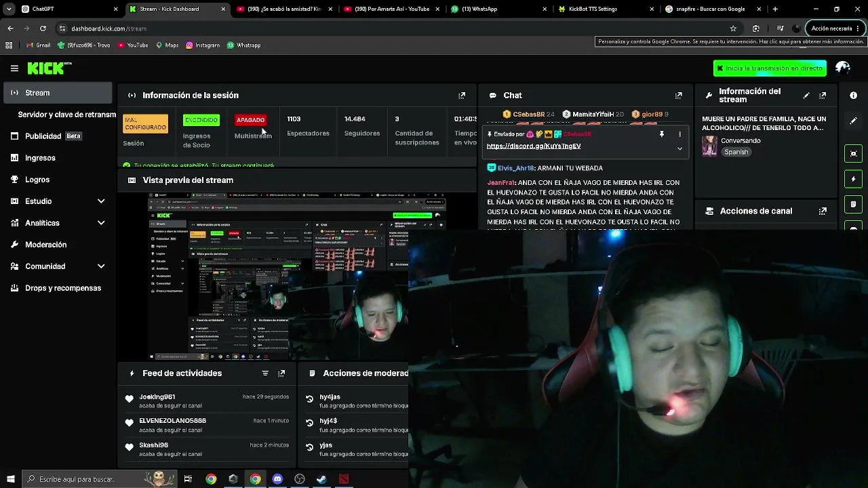Open Discord from the taskbar

coord(277,479)
